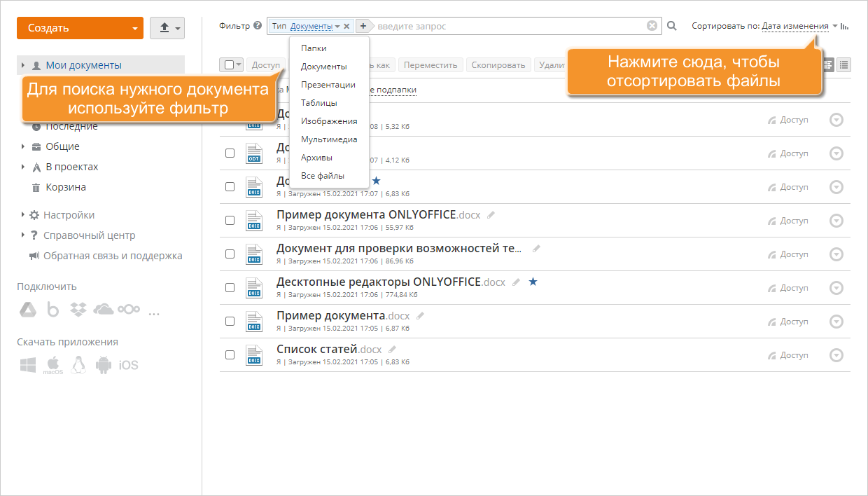
Task: Select checkbox of Документ для проверки возможностей
Action: [230, 254]
